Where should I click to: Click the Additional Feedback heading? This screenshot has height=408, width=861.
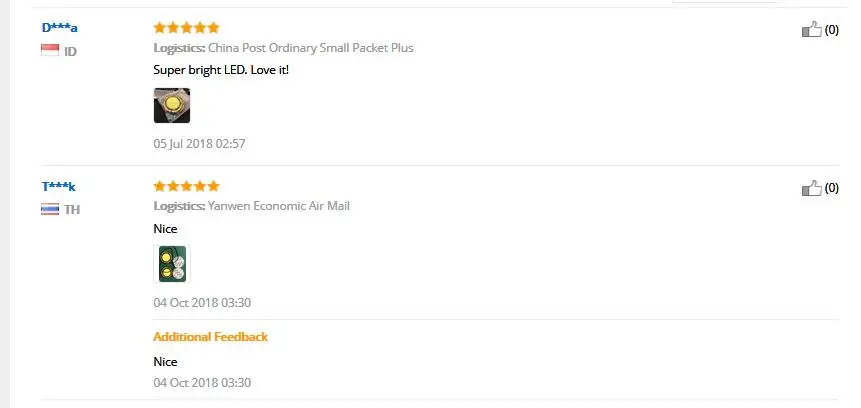(x=210, y=337)
